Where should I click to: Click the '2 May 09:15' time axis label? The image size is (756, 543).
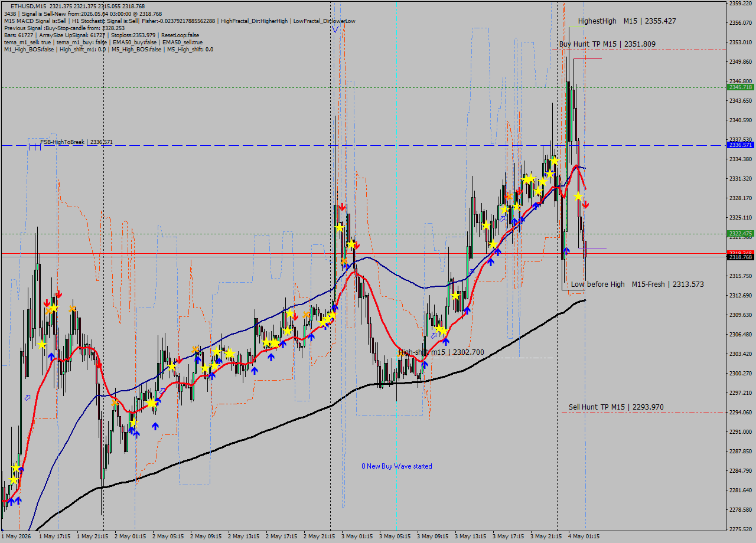point(206,537)
